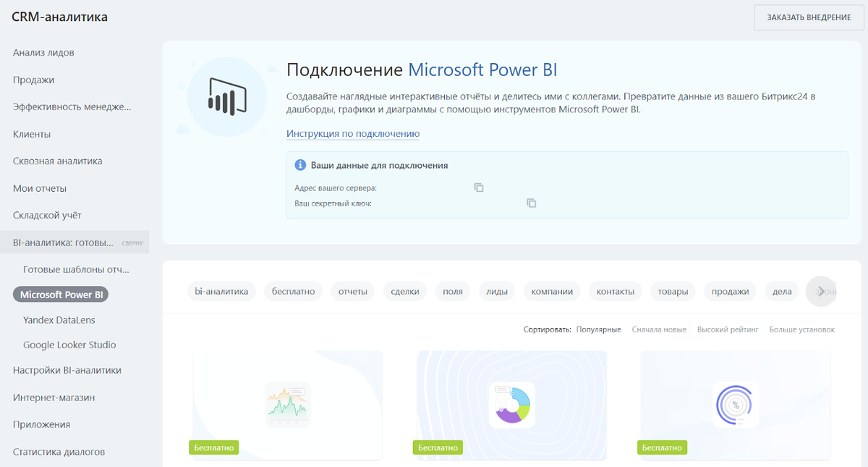868x467 pixels.
Task: Open Сквозная аналитика sidebar item
Action: coord(58,161)
